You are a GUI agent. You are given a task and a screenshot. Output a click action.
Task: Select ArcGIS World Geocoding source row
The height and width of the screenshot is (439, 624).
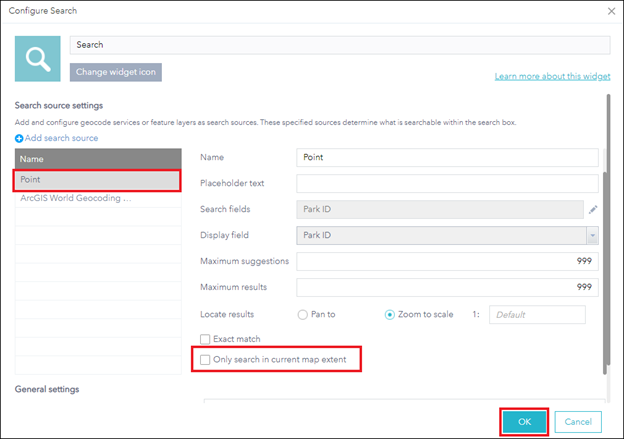pyautogui.click(x=97, y=198)
